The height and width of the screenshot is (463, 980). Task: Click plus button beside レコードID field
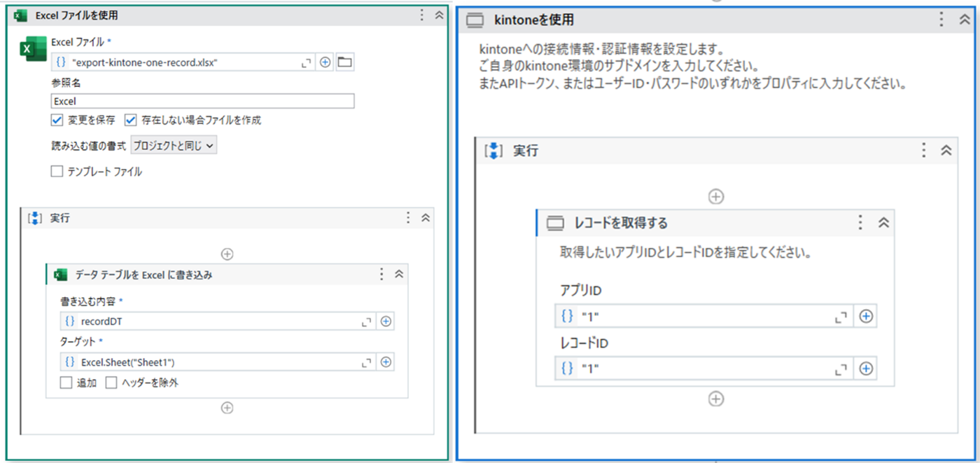(x=866, y=368)
